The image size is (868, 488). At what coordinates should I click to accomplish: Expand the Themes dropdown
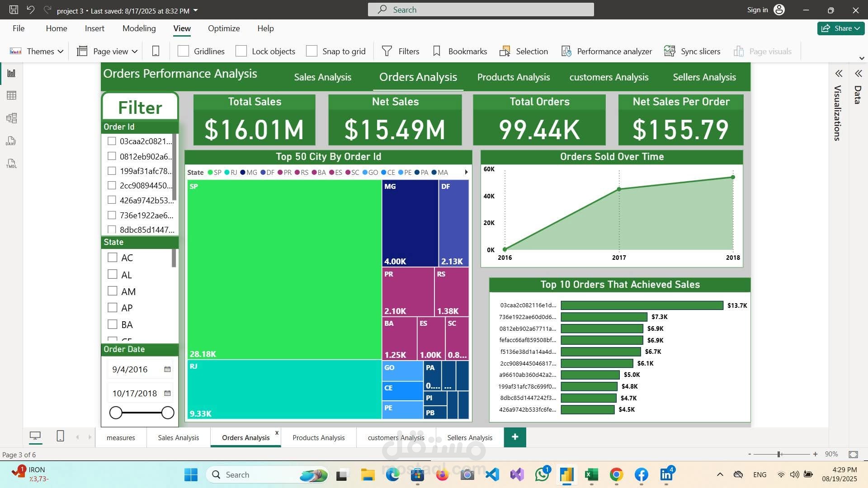[37, 52]
